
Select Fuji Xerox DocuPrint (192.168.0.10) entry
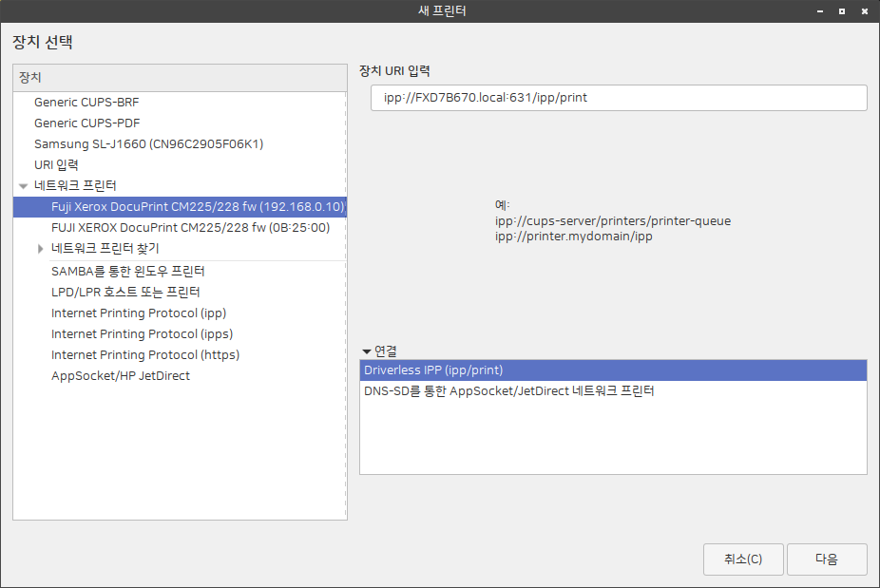197,206
